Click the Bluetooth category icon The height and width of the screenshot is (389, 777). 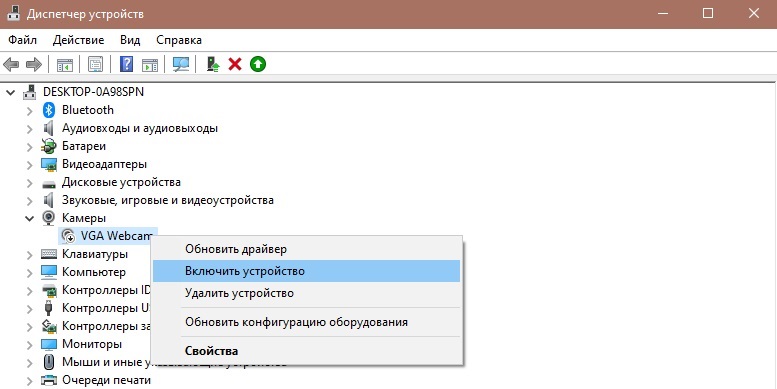coord(49,110)
